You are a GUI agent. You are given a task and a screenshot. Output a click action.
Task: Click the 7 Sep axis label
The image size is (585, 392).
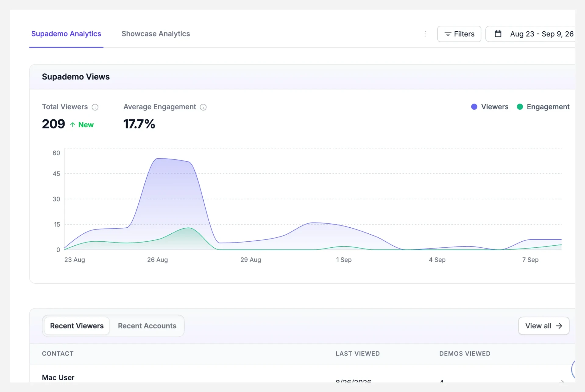(x=530, y=260)
